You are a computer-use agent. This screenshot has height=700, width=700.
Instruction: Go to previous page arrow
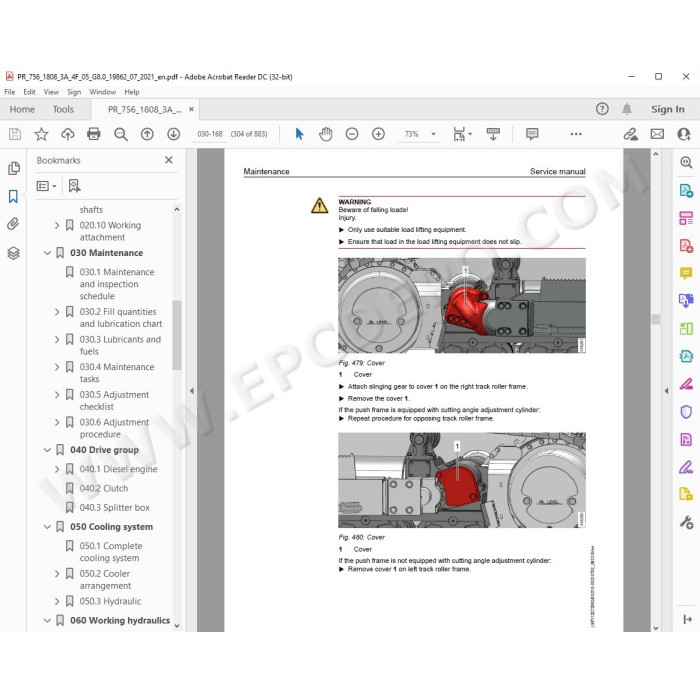coord(147,134)
